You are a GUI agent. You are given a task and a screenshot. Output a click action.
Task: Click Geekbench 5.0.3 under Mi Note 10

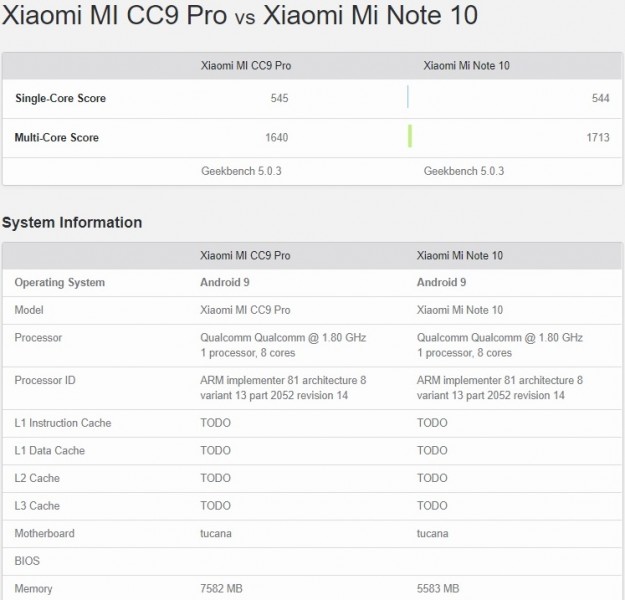[x=464, y=171]
